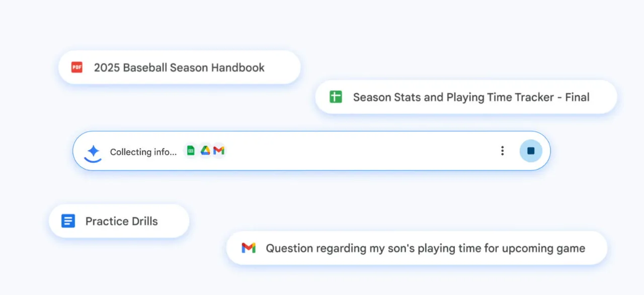The image size is (644, 295).
Task: Click Google Drive source icon in prompt bar
Action: pos(205,151)
